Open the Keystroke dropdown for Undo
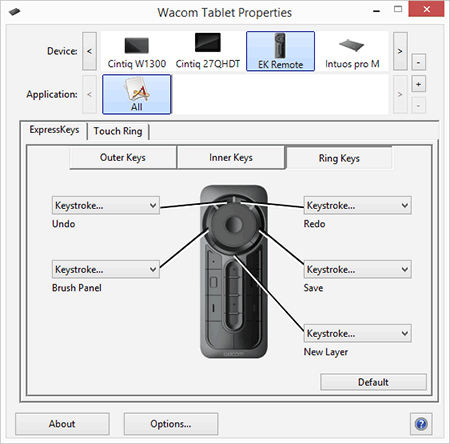This screenshot has height=444, width=450. (106, 205)
